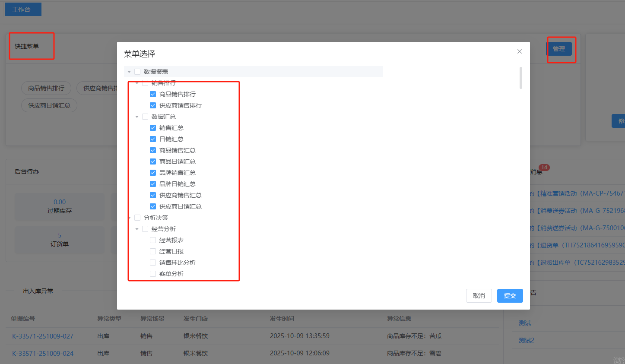Click the dialog's vertical scrollbar
Viewport: 625px width, 364px height.
click(x=521, y=78)
